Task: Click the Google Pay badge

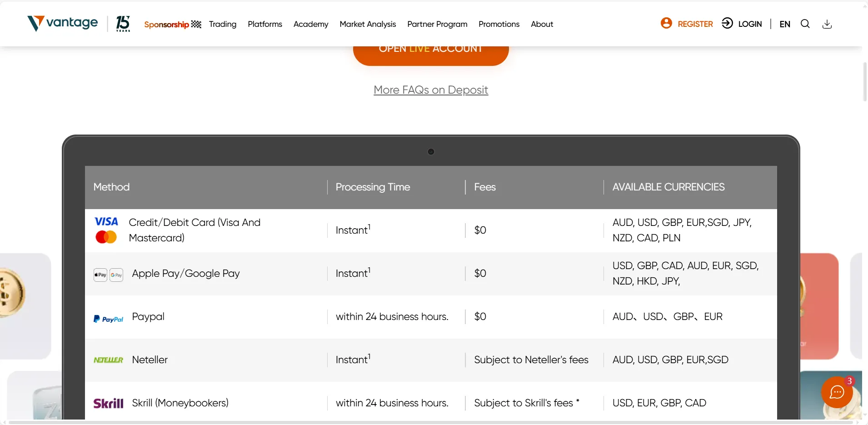Action: (x=116, y=275)
